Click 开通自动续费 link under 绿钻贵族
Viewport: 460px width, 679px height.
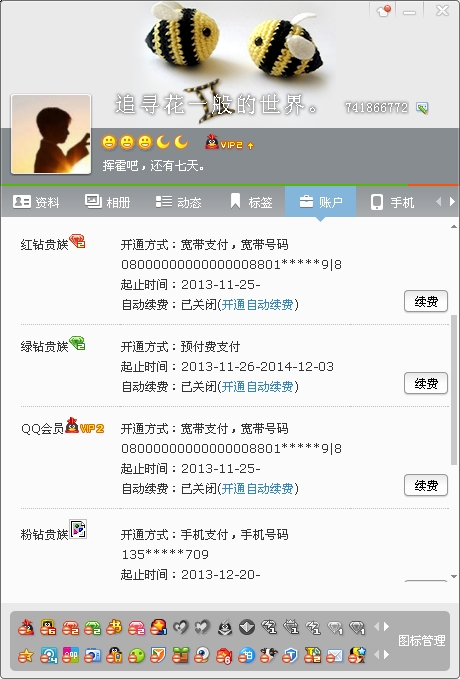(257, 386)
